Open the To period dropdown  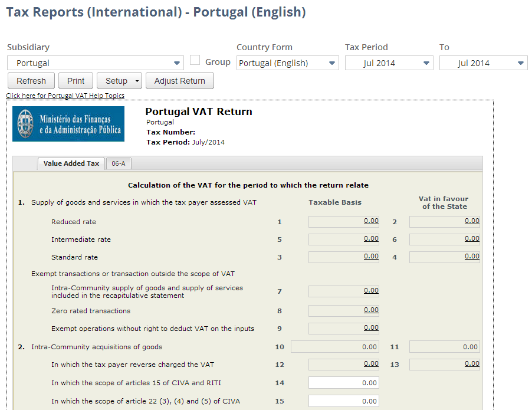click(x=483, y=63)
